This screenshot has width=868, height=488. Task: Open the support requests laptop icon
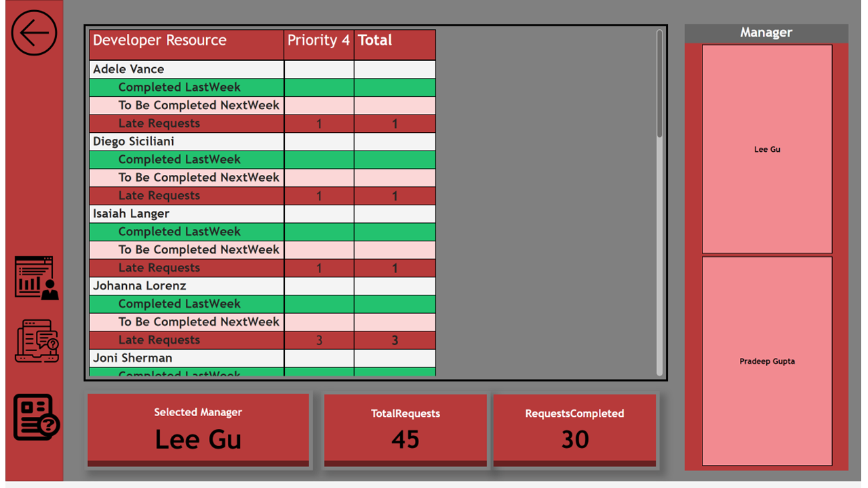(x=37, y=342)
